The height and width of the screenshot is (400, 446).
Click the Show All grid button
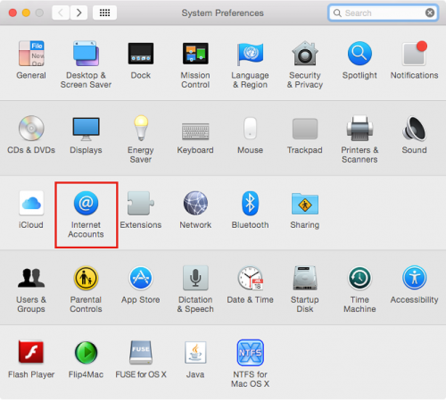105,13
